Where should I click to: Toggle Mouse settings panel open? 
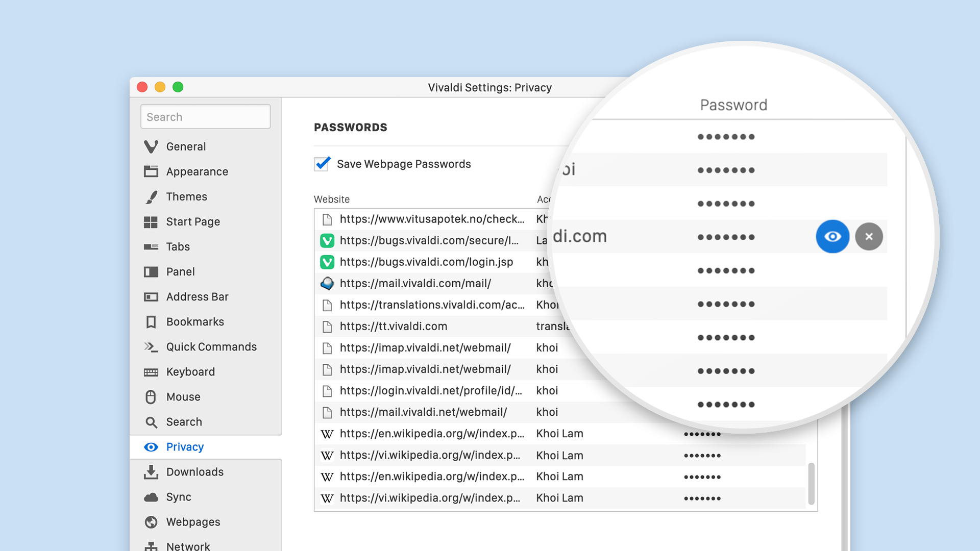[x=182, y=396]
